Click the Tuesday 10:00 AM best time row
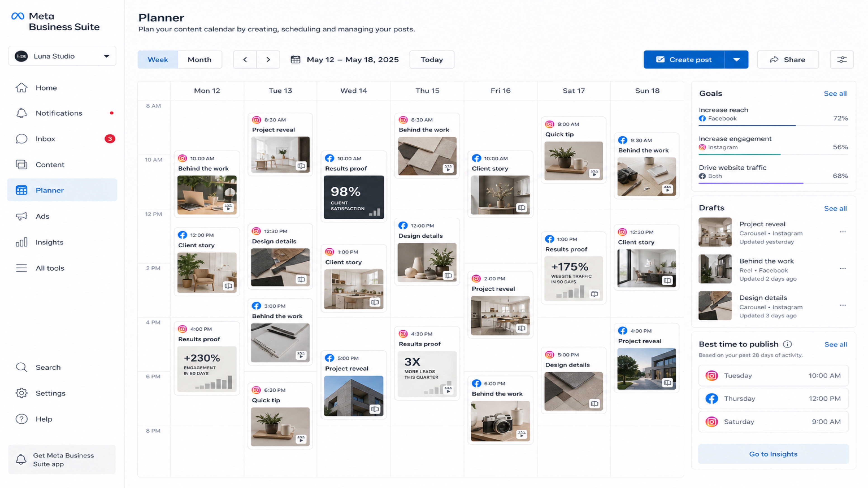Screen dimensions: 868x488 coord(773,375)
